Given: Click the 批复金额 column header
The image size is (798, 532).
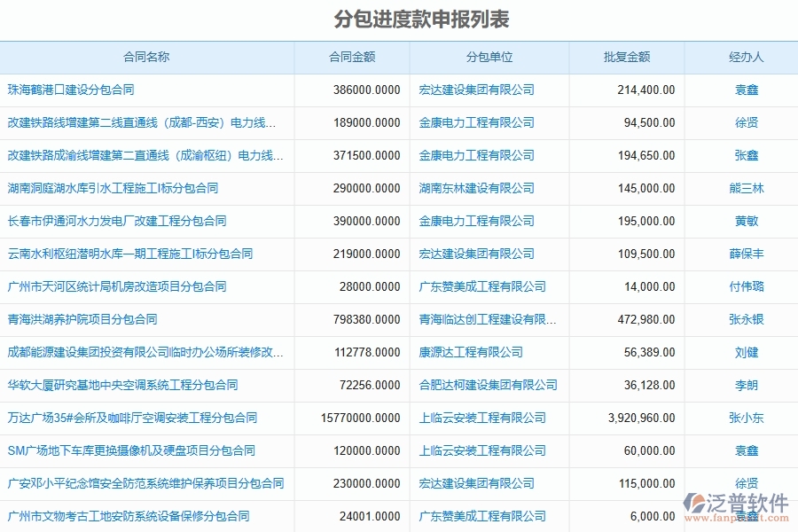Looking at the screenshot, I should pyautogui.click(x=628, y=57).
